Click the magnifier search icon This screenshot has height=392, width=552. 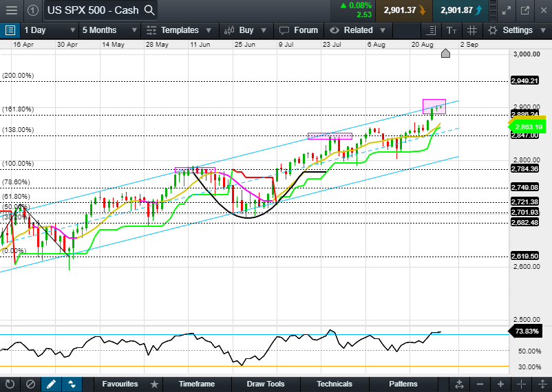[x=149, y=10]
